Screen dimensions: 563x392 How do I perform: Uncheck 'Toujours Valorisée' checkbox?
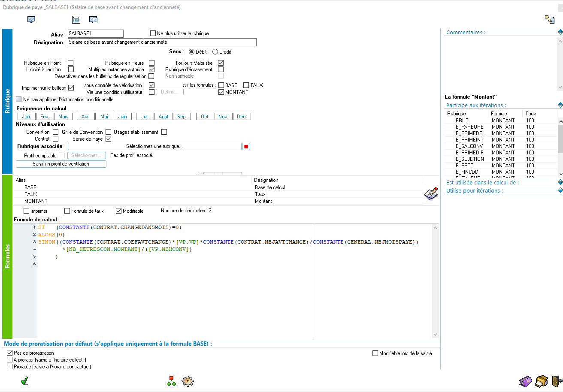pyautogui.click(x=221, y=63)
